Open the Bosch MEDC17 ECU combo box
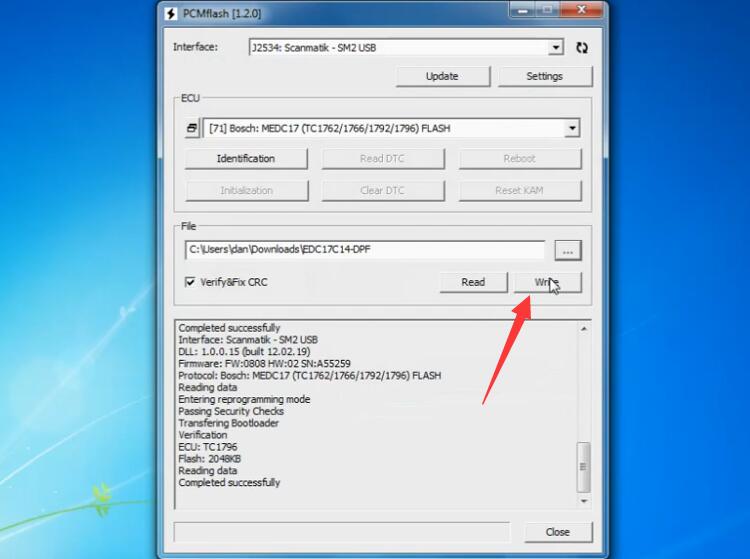The width and height of the screenshot is (750, 559). (391, 128)
